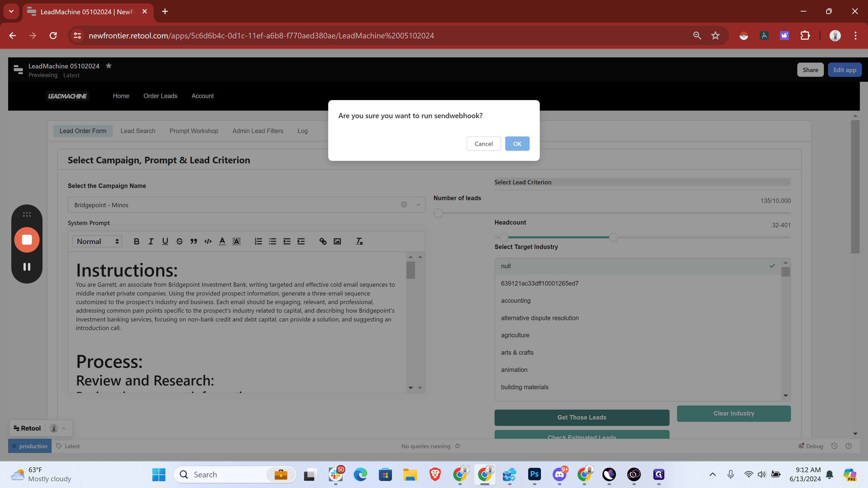Select the null industry option
This screenshot has width=868, height=488.
pos(637,266)
